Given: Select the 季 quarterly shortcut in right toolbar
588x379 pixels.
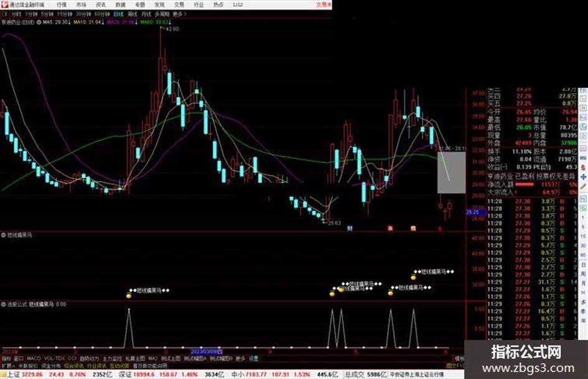Looking at the screenshot, I should coord(583,311).
